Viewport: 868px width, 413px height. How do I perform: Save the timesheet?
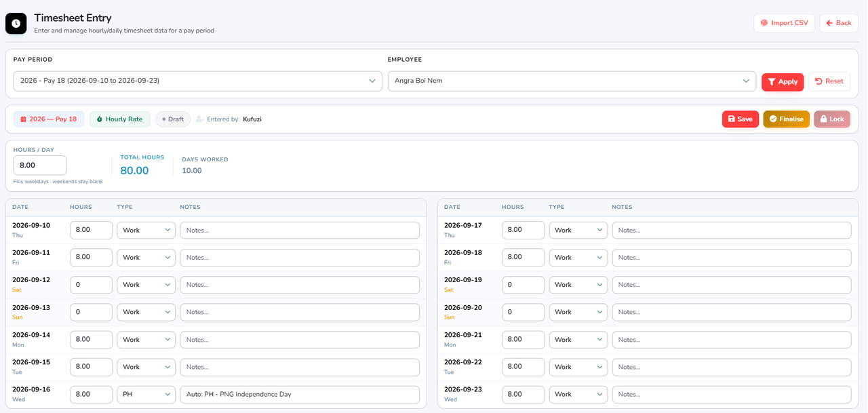click(x=741, y=119)
